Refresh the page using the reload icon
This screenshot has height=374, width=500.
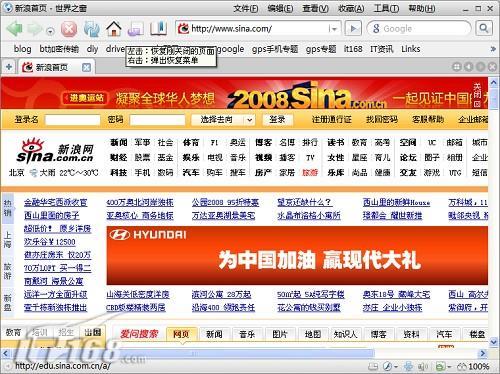92,29
